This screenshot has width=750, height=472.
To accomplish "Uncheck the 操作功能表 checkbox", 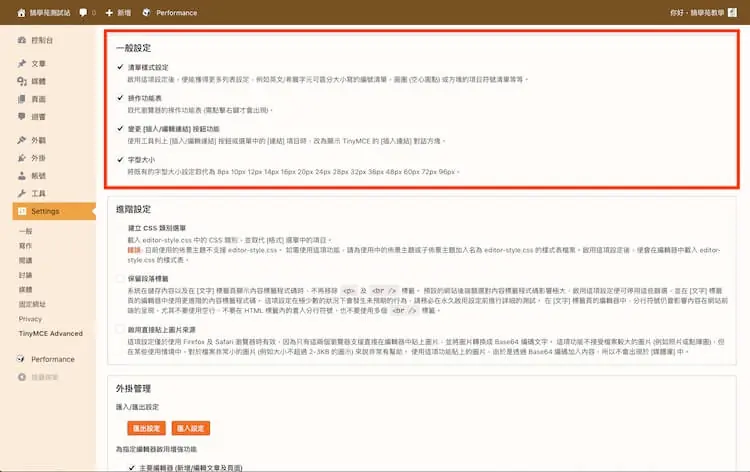I will (120, 98).
